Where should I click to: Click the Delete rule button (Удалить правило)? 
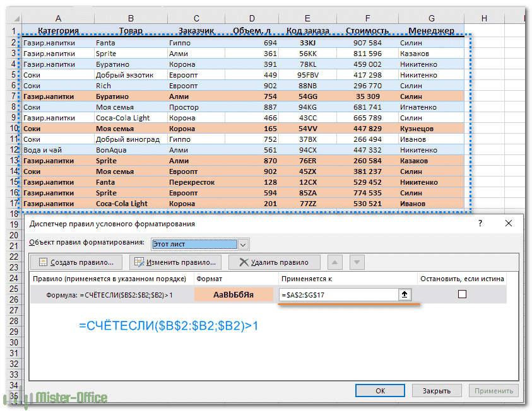274,262
